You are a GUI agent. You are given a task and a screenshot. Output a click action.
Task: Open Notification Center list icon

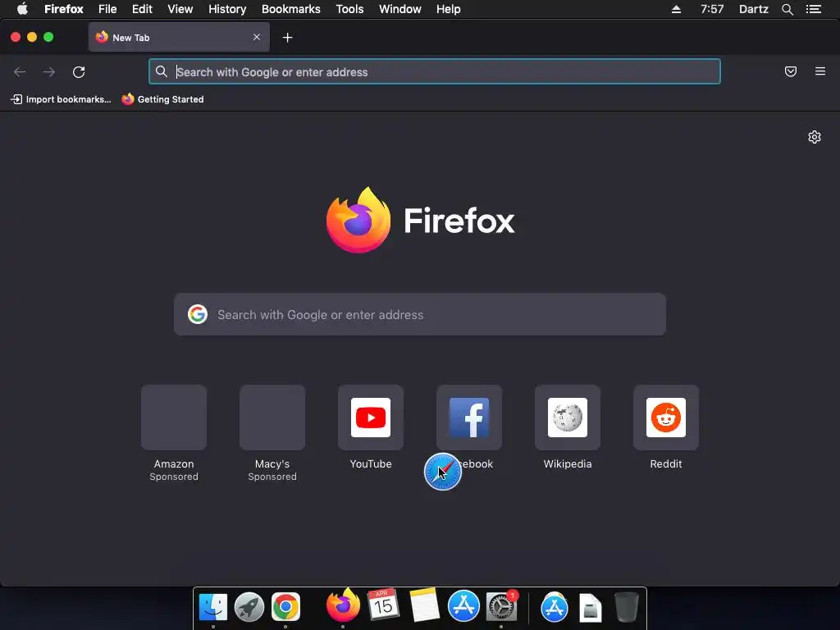point(814,9)
